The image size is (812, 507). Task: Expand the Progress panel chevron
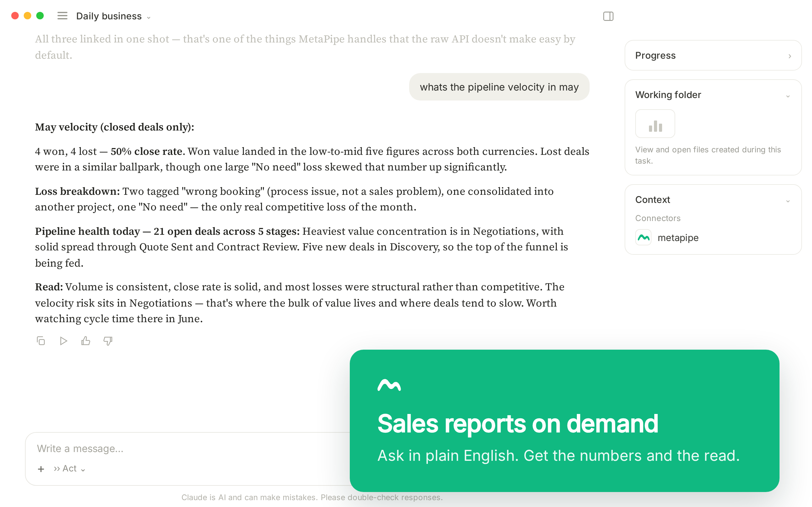(x=790, y=56)
